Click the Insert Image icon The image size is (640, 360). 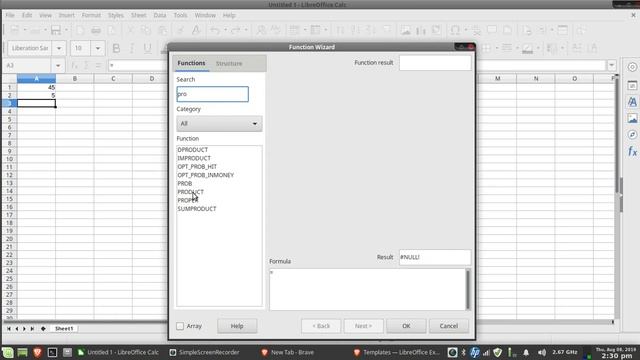point(405,30)
